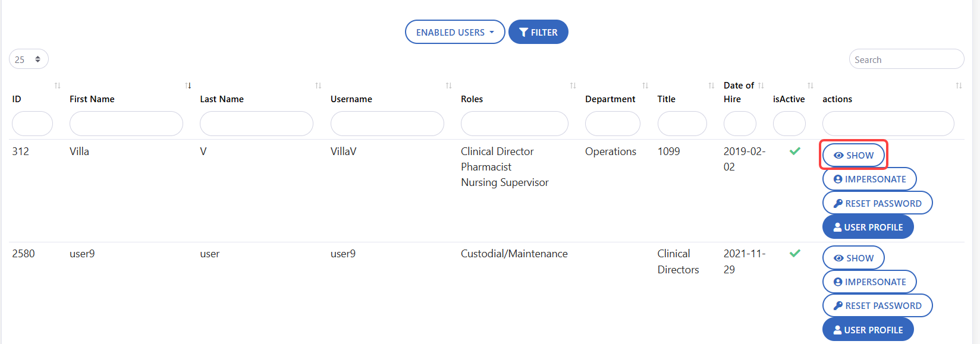
Task: Click isActive checkmark for user Villa
Action: coord(794,151)
